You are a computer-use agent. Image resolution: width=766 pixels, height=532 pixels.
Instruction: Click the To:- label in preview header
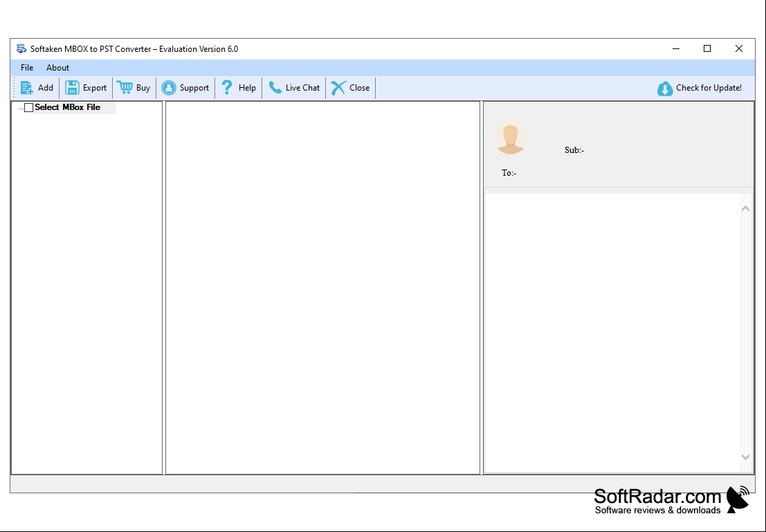coord(509,173)
